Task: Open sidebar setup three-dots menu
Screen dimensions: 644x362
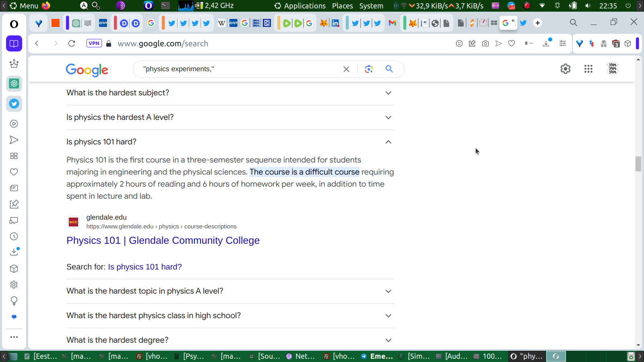Action: (x=14, y=337)
